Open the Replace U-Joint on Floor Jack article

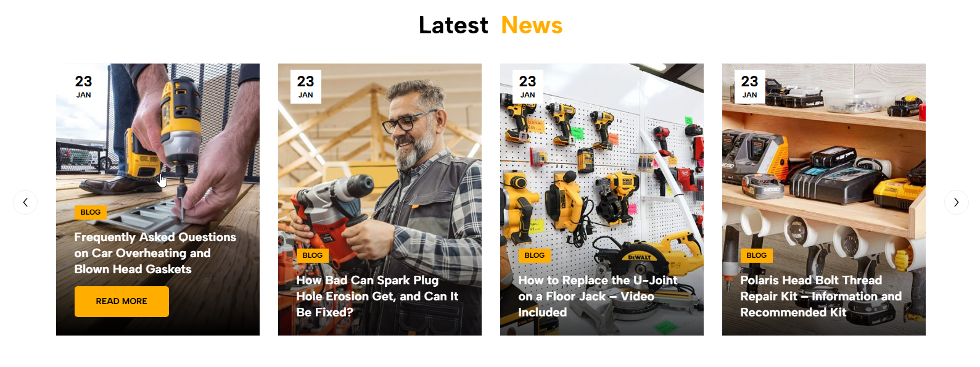[x=598, y=296]
